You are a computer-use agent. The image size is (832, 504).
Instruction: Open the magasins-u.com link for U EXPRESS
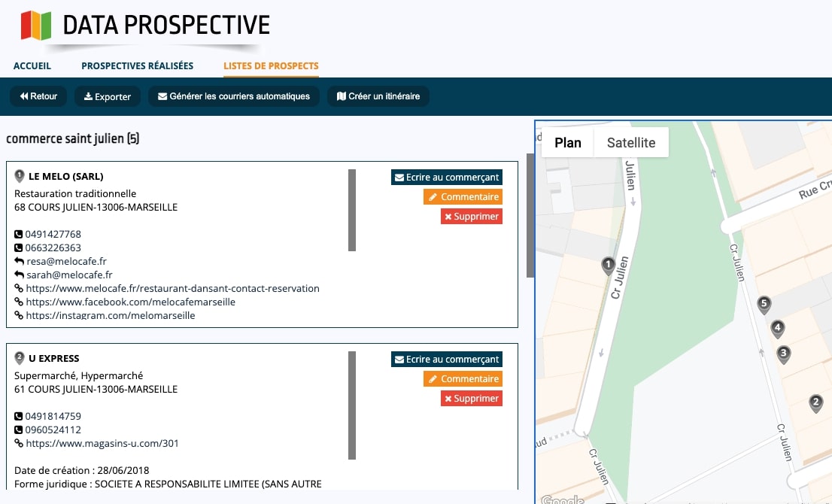coord(102,443)
